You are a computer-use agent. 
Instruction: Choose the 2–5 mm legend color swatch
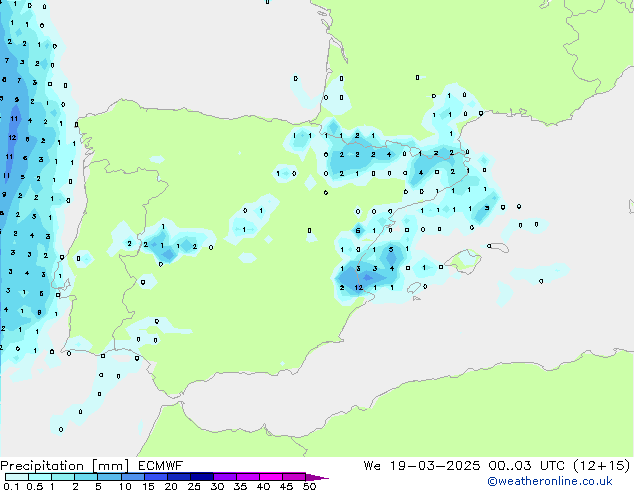click(86, 477)
